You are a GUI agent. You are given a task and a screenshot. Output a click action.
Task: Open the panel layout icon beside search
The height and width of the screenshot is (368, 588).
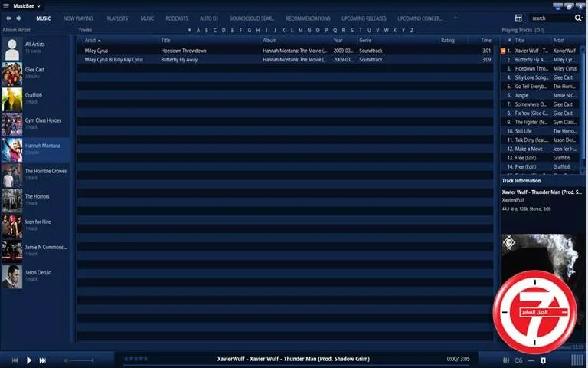coord(518,18)
